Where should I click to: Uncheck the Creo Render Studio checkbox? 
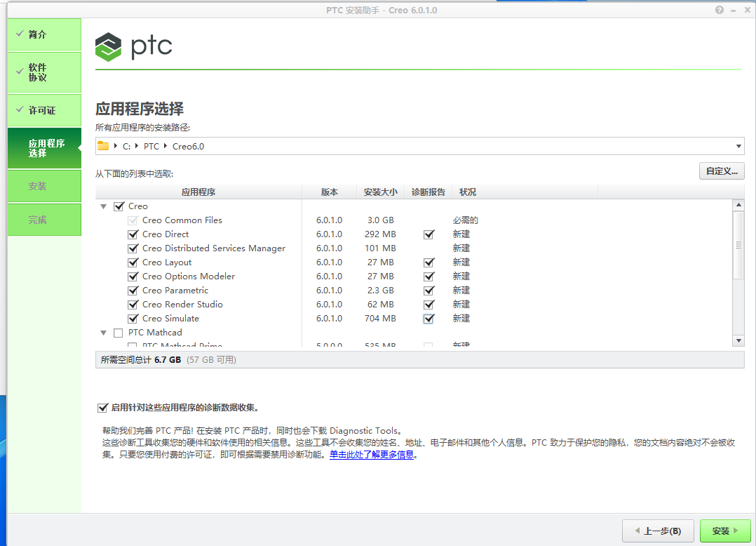(133, 305)
